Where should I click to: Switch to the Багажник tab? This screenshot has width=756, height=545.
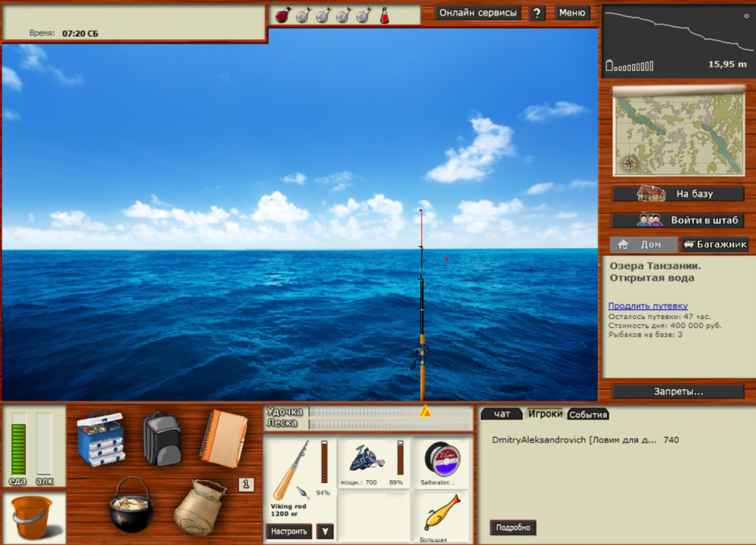(715, 244)
